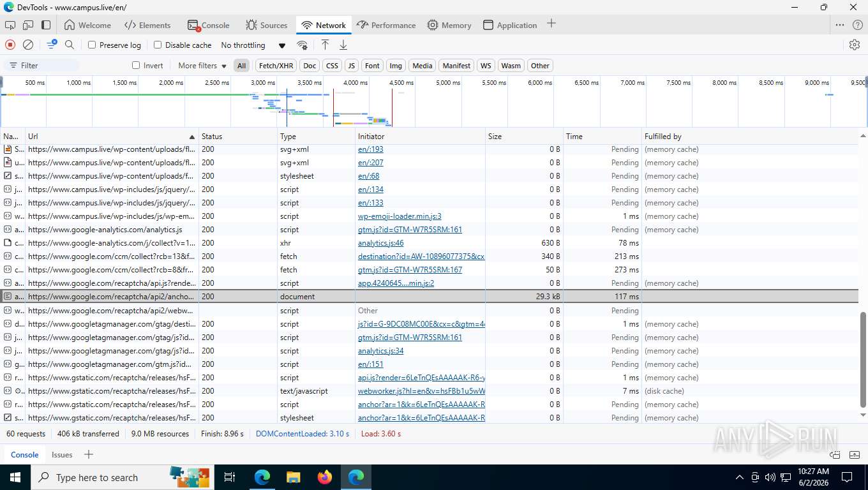Sort by Type column header
Viewport: 868px width, 490px height.
[317, 137]
